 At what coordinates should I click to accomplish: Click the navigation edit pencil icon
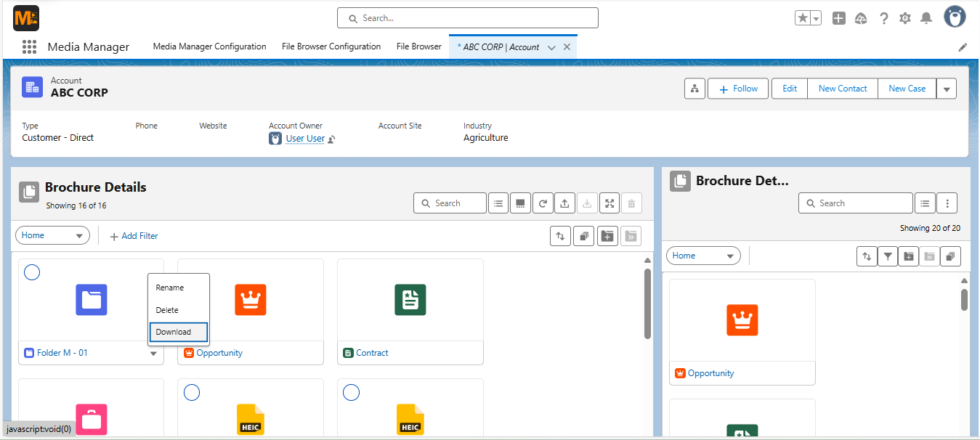coord(963,47)
